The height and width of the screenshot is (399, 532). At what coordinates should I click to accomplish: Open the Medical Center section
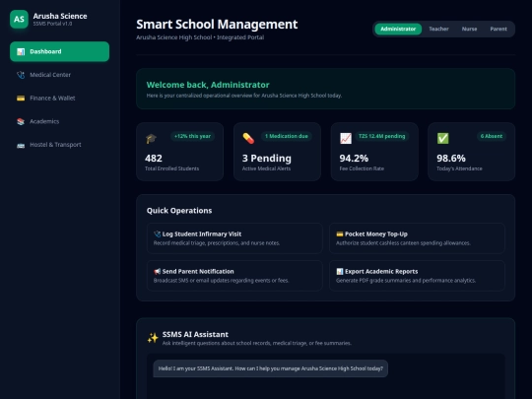point(59,75)
